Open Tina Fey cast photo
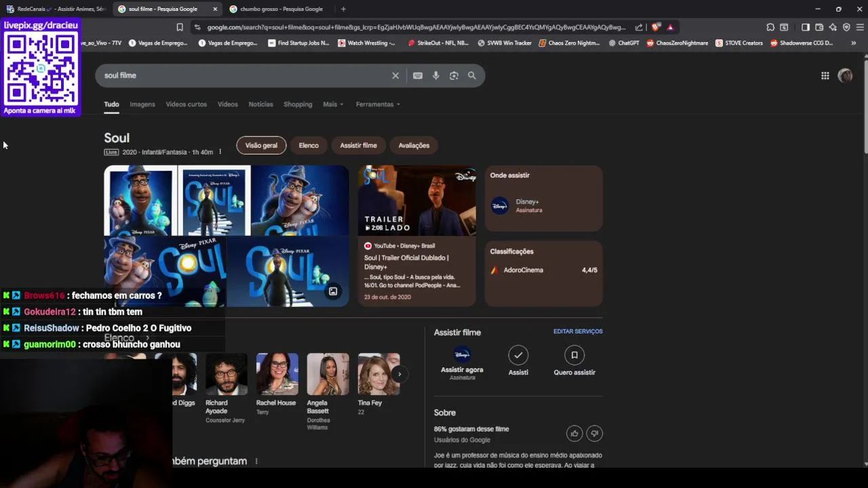 378,374
